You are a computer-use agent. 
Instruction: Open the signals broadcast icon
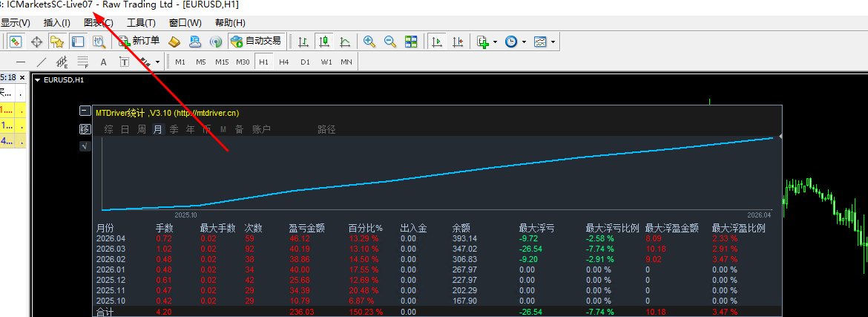pos(216,42)
